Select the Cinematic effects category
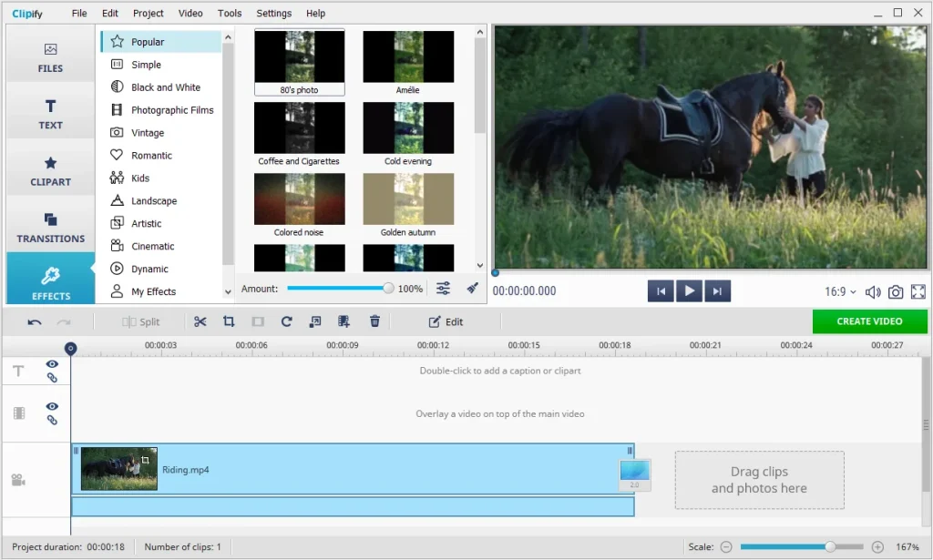Screen dimensions: 933x560 (161, 246)
